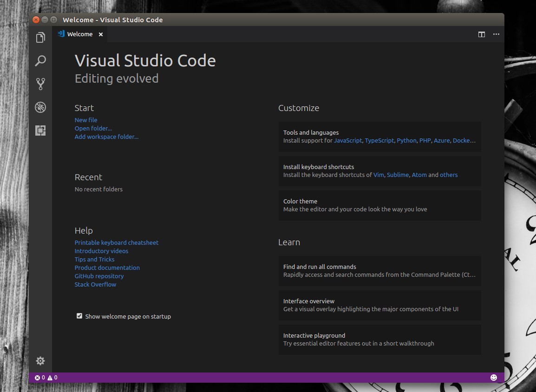Image resolution: width=536 pixels, height=392 pixels.
Task: Open the Source Control view
Action: [x=40, y=84]
